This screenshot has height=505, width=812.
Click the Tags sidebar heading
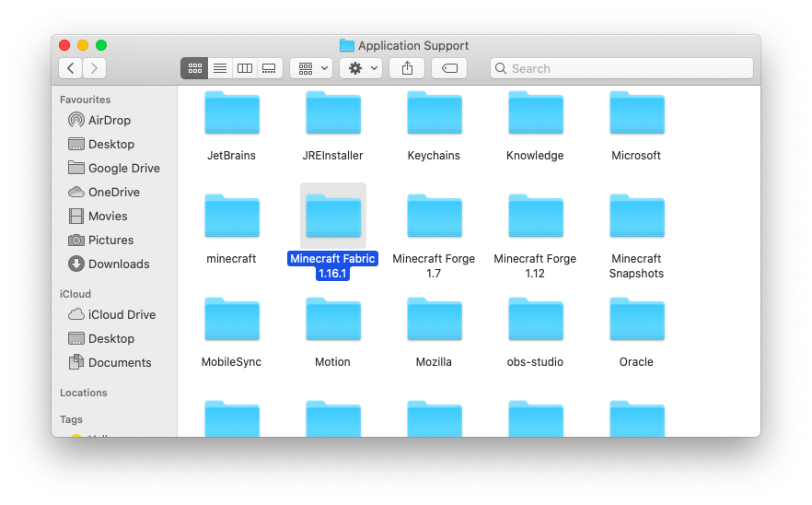click(71, 419)
